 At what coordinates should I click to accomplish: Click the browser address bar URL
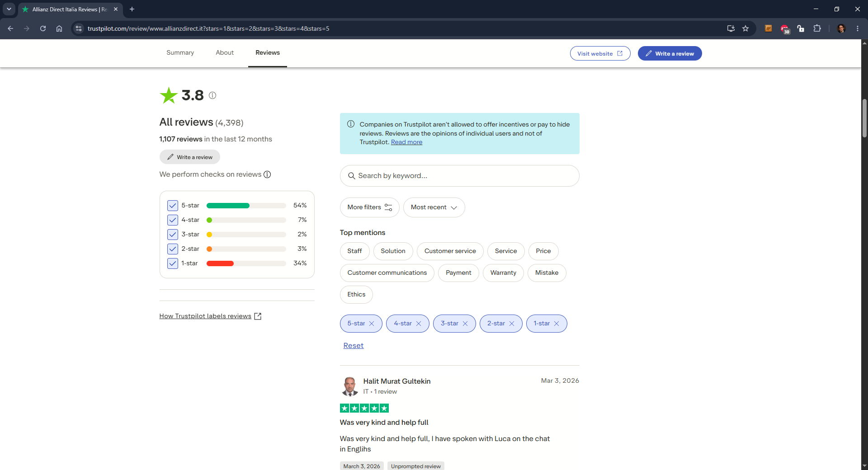coord(208,28)
